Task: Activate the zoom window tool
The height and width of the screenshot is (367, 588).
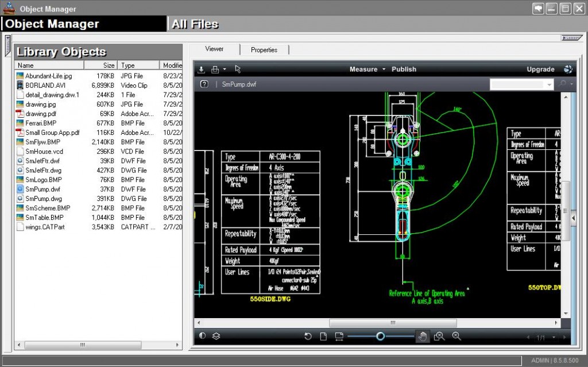Action: (x=439, y=336)
